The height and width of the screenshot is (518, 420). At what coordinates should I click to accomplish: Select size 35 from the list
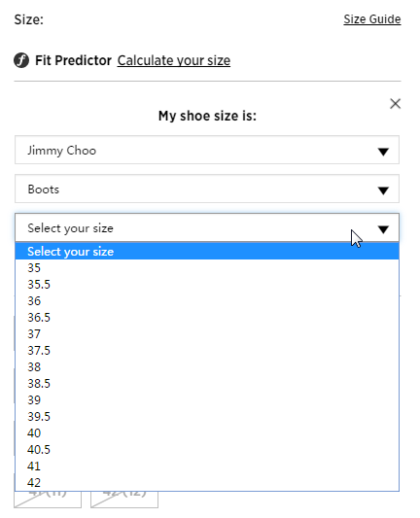[x=207, y=268]
